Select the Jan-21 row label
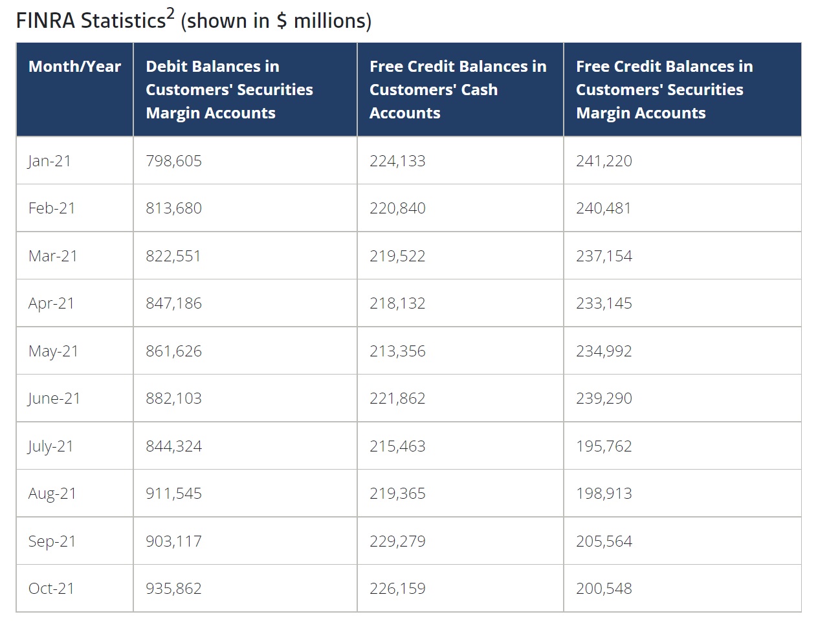 click(x=50, y=161)
